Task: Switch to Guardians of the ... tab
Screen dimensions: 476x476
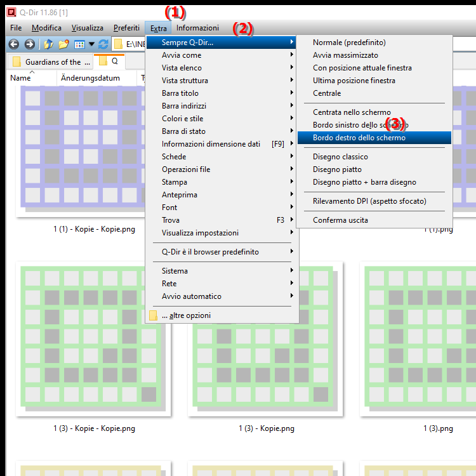Action: [x=50, y=62]
